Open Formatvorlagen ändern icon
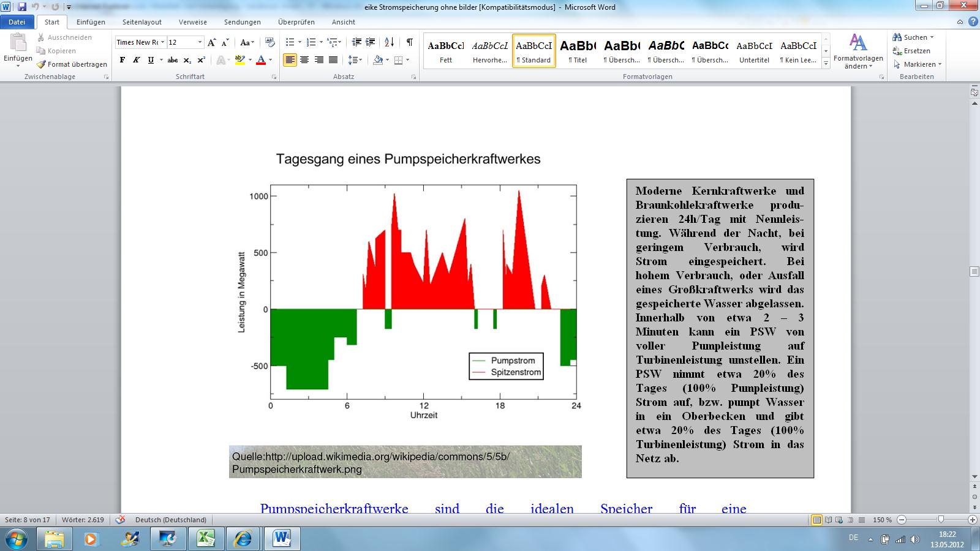The image size is (980, 551). click(x=858, y=51)
